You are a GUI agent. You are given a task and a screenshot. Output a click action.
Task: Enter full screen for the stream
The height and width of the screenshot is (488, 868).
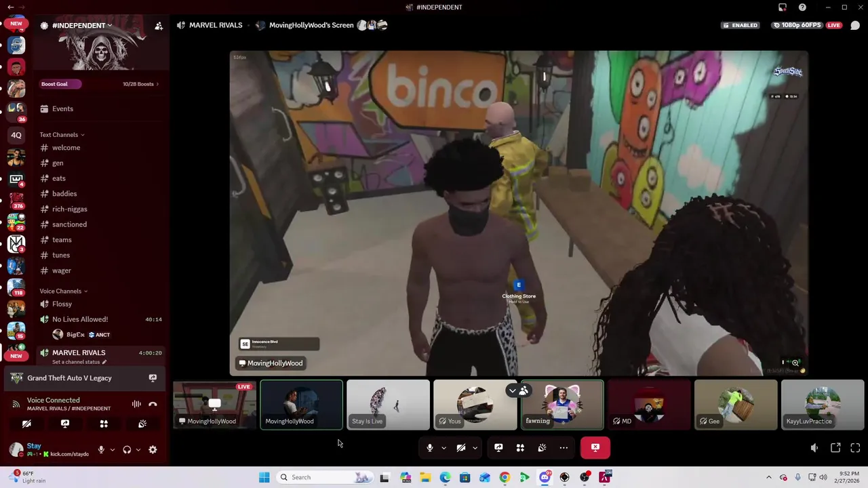855,448
